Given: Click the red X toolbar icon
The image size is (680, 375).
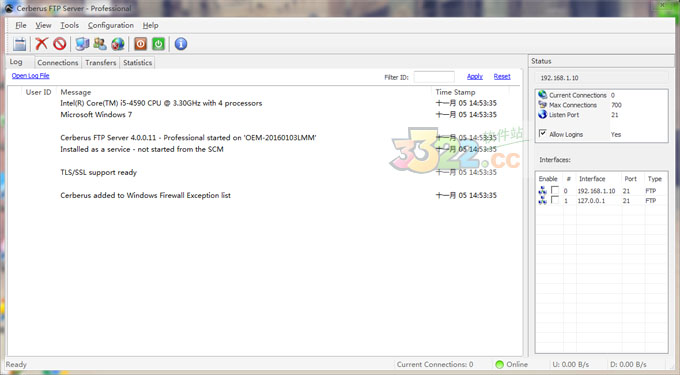Looking at the screenshot, I should [42, 44].
